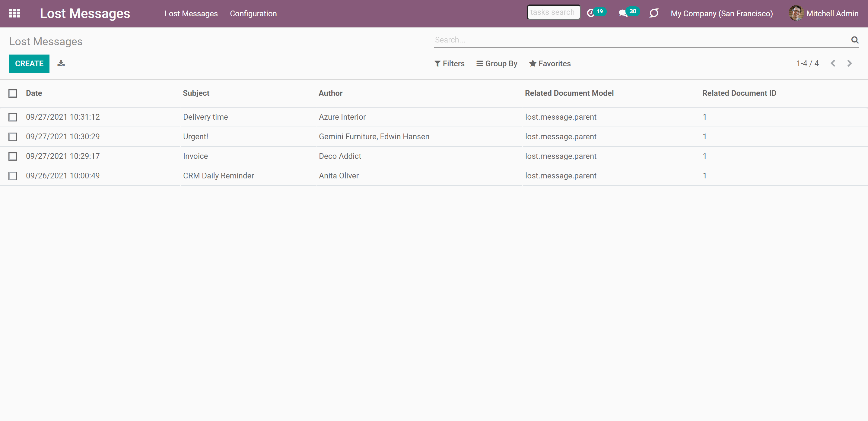Click the 1-4 / 4 pager counter

pos(807,63)
